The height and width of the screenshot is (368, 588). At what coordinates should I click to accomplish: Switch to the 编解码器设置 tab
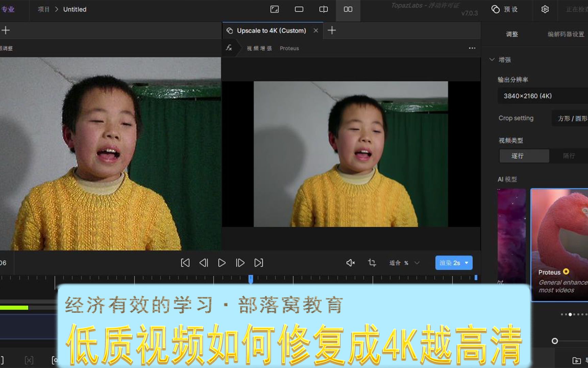pos(566,34)
